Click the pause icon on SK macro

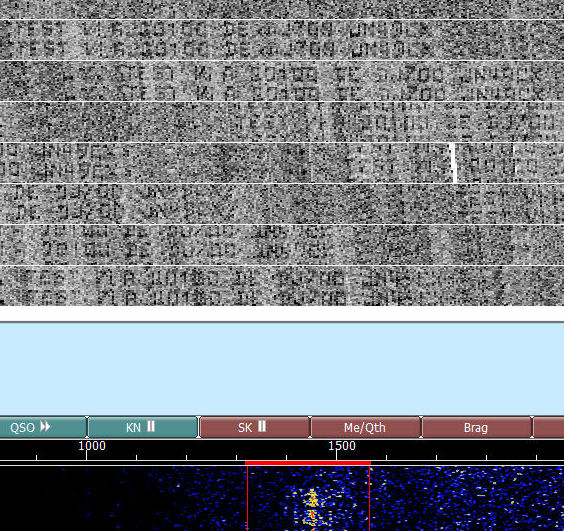[x=262, y=427]
